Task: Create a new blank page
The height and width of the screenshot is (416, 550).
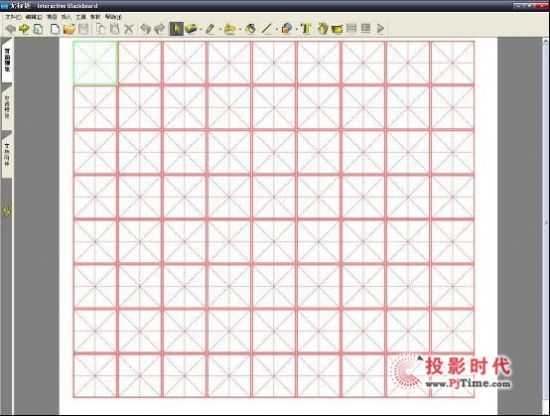Action: (55, 29)
